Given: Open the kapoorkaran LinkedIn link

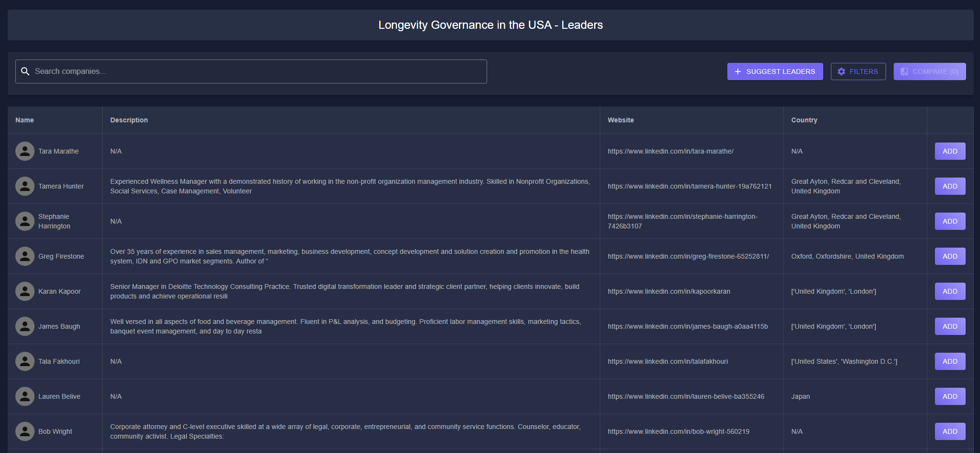Looking at the screenshot, I should (x=669, y=291).
